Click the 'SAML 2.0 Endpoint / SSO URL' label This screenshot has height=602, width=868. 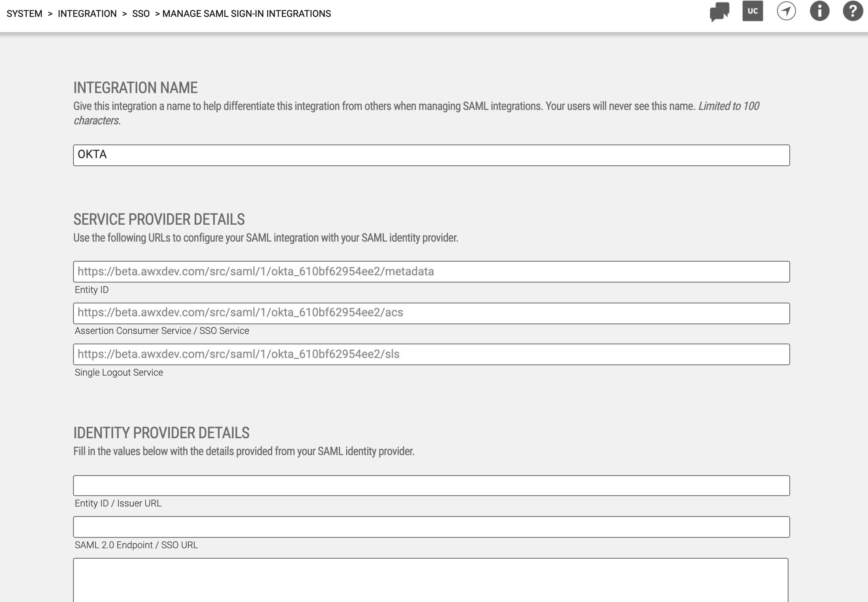pos(136,545)
